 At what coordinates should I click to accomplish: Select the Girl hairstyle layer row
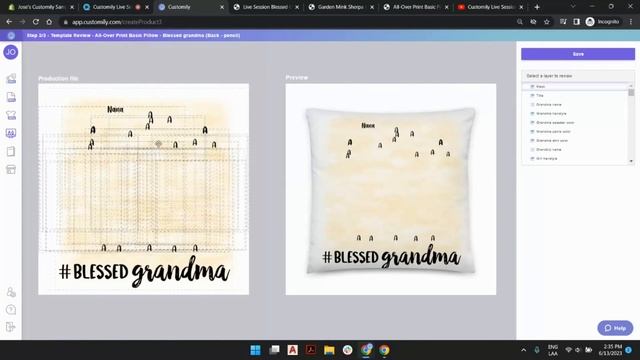pos(576,158)
